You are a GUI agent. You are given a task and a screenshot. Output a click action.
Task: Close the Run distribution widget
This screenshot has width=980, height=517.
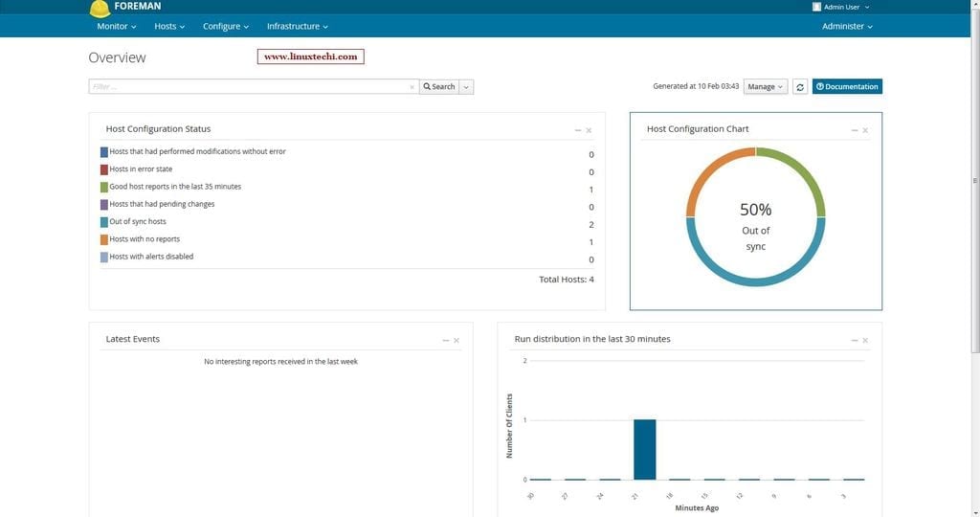point(865,340)
